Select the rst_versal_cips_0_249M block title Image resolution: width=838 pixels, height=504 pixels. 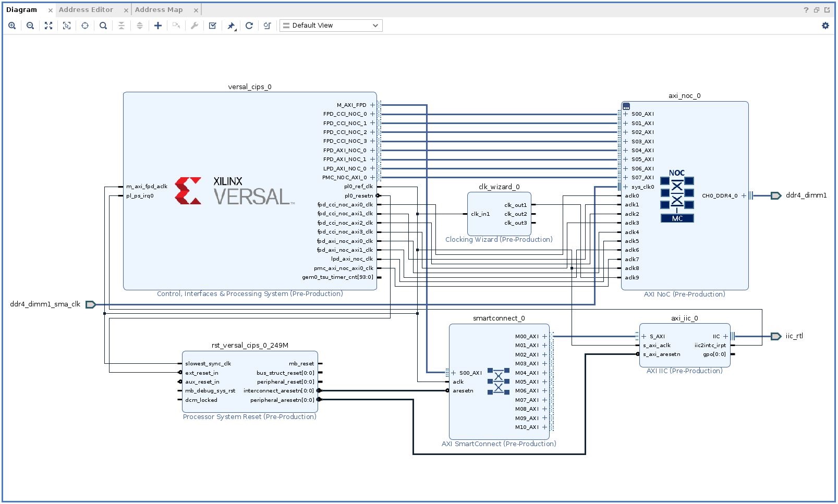coord(250,346)
